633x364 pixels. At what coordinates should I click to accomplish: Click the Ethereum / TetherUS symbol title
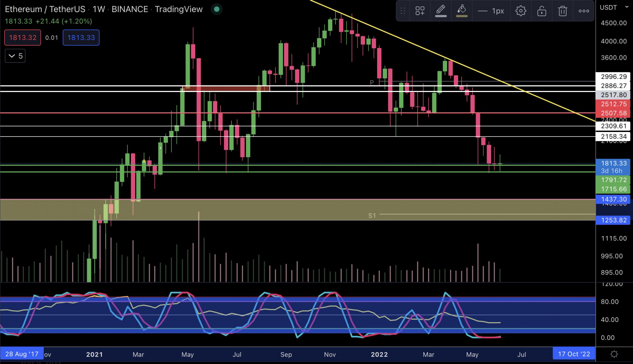(x=45, y=9)
